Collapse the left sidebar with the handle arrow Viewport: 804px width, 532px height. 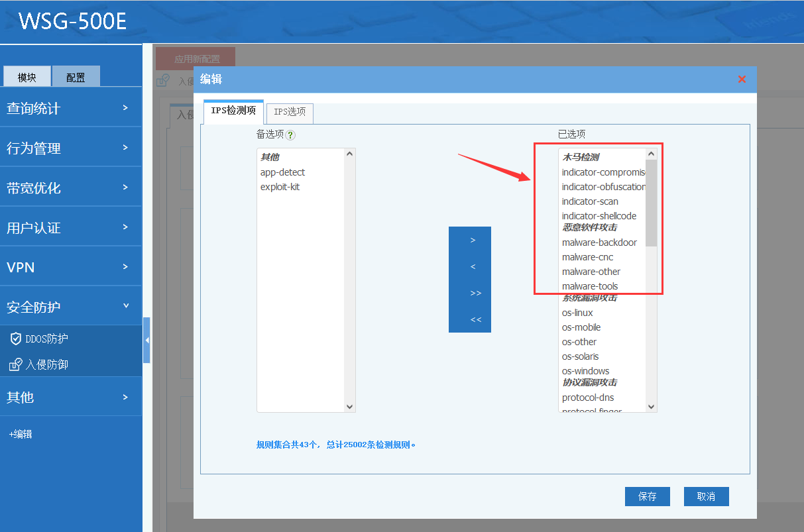tap(146, 340)
